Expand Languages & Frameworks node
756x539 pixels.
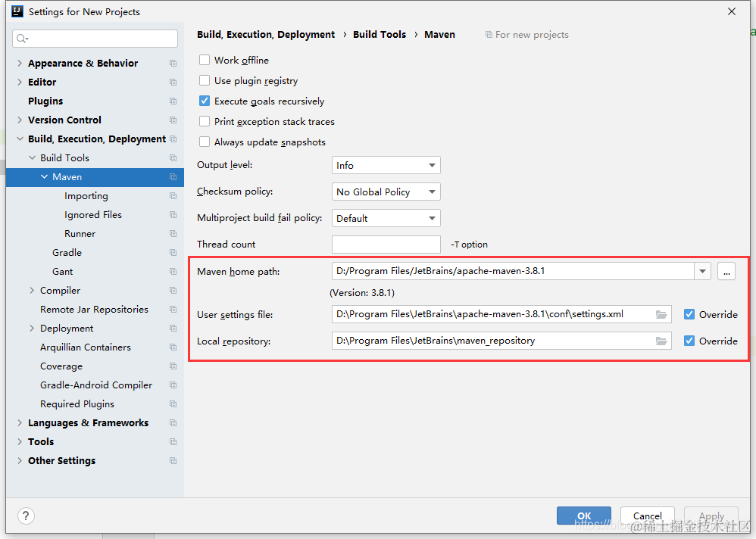tap(20, 423)
